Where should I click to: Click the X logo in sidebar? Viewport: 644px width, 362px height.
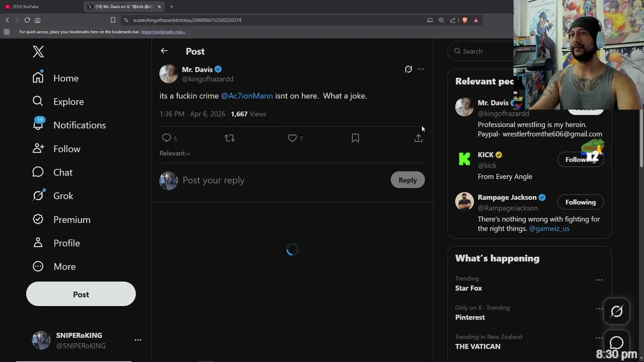(x=38, y=51)
